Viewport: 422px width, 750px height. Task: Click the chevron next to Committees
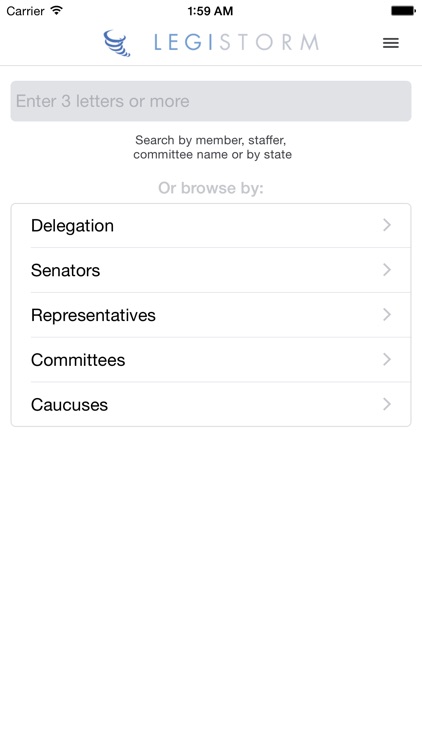387,359
